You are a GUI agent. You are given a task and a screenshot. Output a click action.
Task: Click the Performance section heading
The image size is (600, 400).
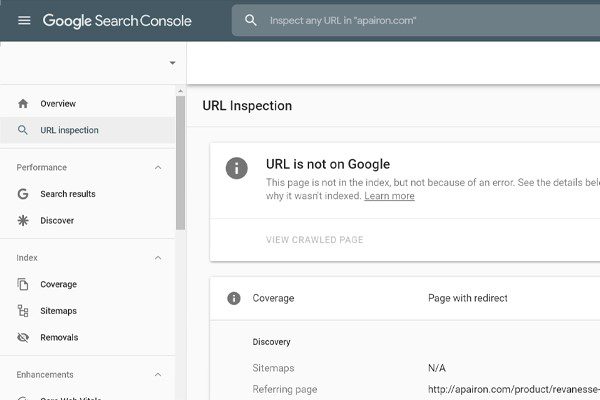(41, 167)
